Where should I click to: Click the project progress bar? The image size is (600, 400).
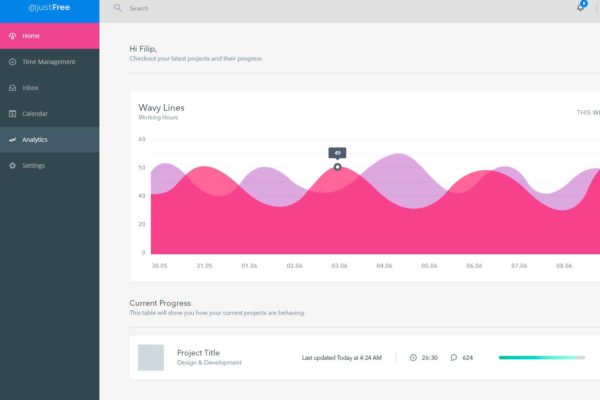pos(542,358)
